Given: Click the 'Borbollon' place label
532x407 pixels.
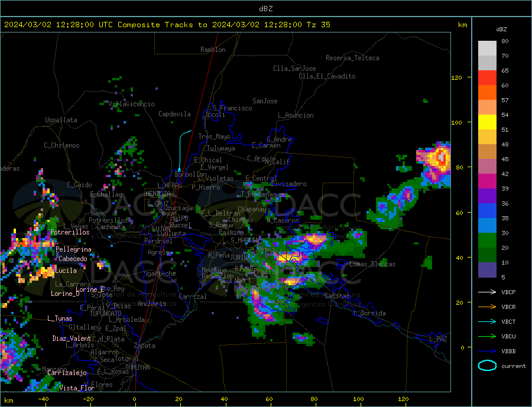Looking at the screenshot, I should point(191,174).
